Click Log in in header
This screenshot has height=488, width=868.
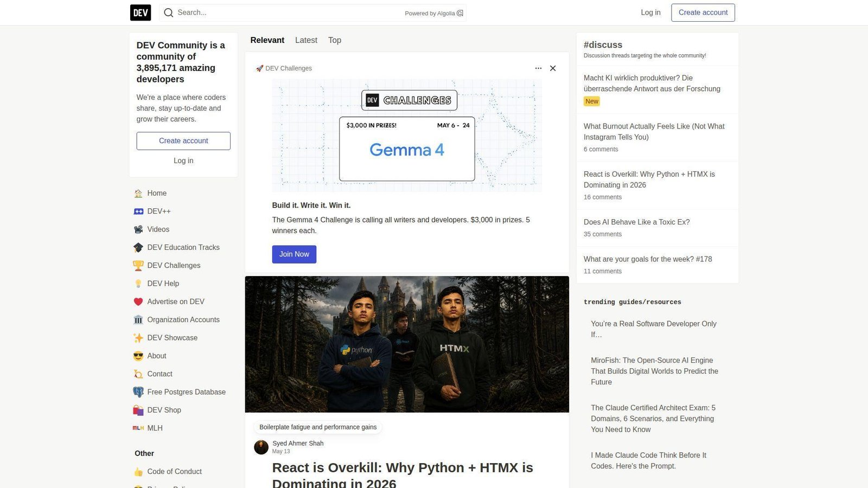[x=650, y=12]
